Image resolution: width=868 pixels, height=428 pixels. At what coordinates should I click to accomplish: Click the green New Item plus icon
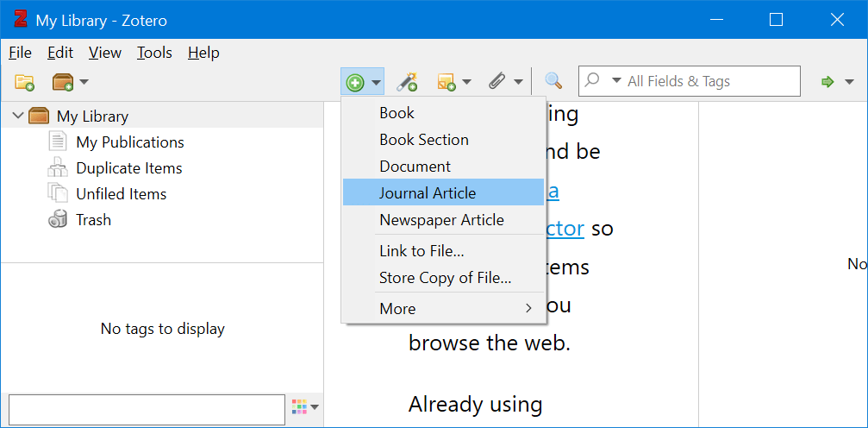coord(355,83)
